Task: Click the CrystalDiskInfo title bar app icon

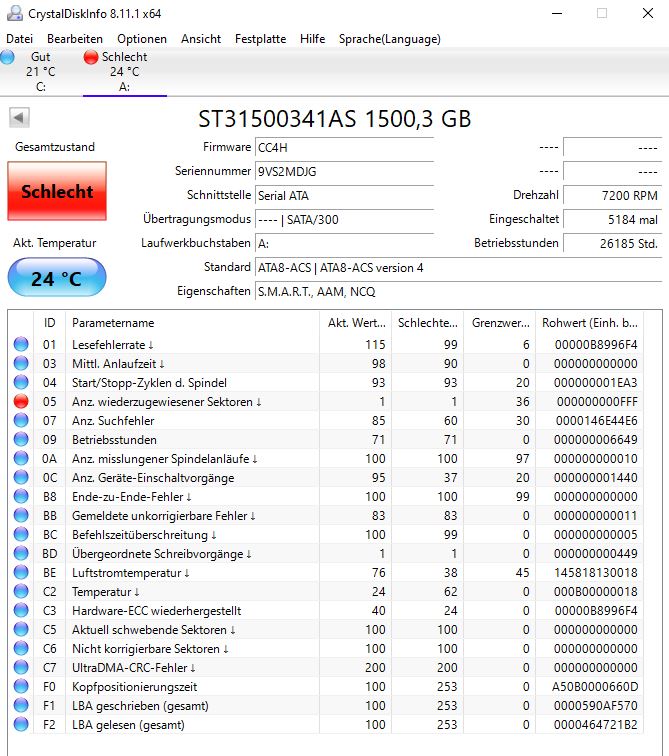Action: (x=15, y=13)
